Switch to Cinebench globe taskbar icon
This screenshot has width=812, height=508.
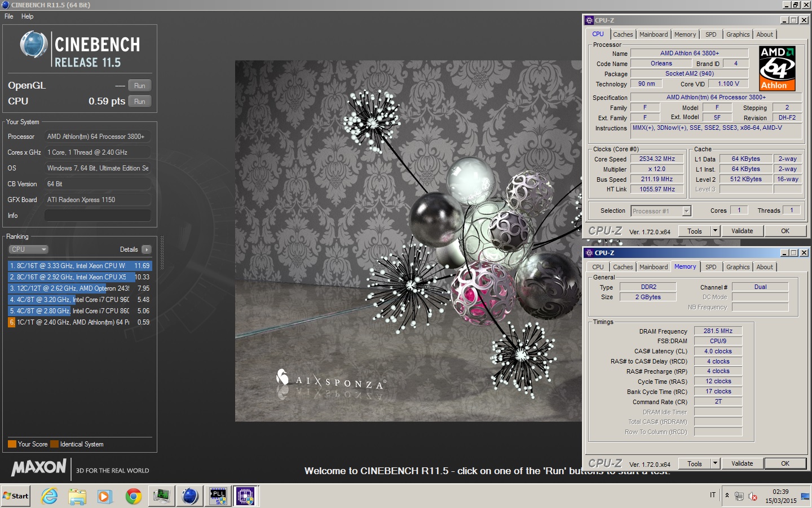point(190,496)
